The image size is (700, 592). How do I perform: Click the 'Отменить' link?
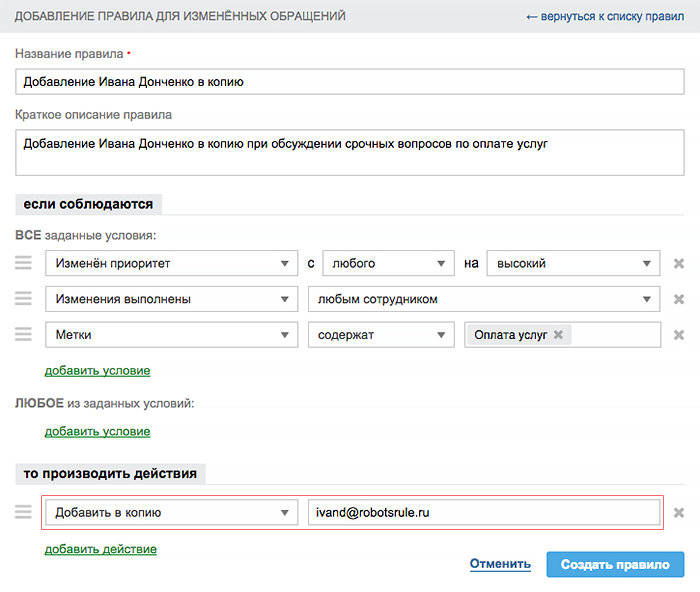500,564
